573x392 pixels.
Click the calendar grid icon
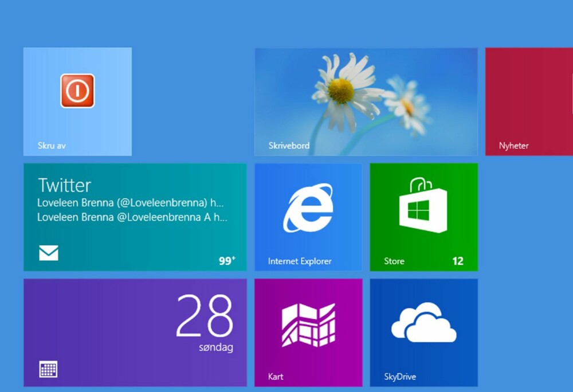(x=48, y=369)
